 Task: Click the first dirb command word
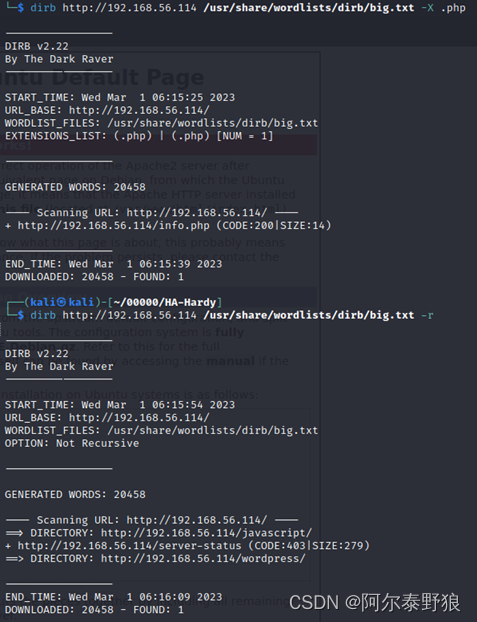tap(43, 8)
